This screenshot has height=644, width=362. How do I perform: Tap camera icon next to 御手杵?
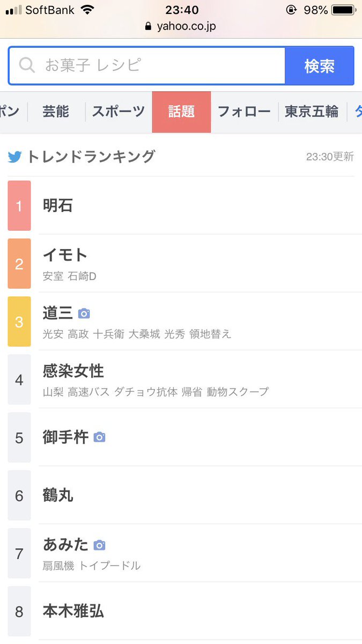99,437
